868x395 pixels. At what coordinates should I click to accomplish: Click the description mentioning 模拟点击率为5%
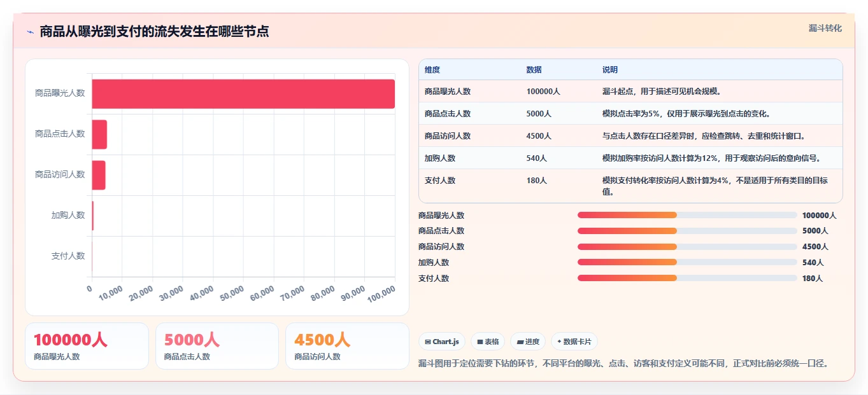click(687, 114)
